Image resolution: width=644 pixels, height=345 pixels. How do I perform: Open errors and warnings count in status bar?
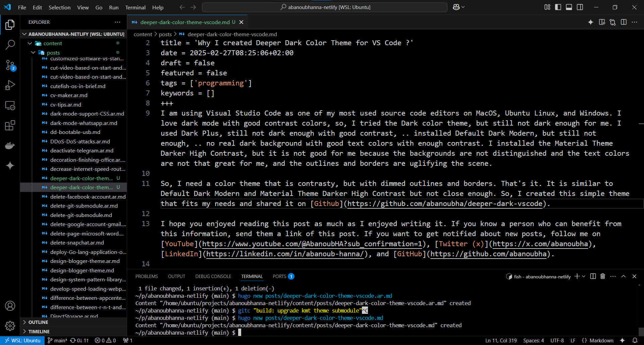(105, 340)
